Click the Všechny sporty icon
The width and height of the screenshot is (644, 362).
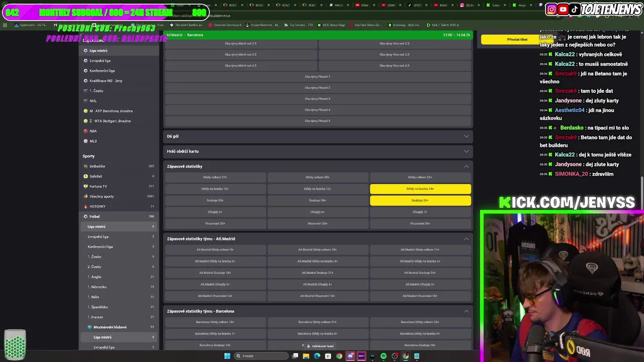[x=86, y=197]
